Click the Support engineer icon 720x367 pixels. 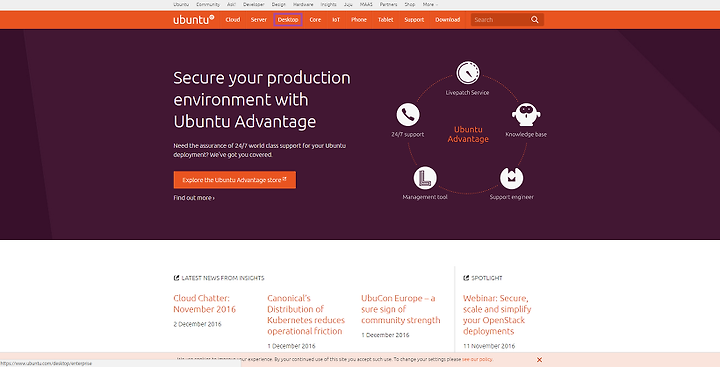point(512,178)
